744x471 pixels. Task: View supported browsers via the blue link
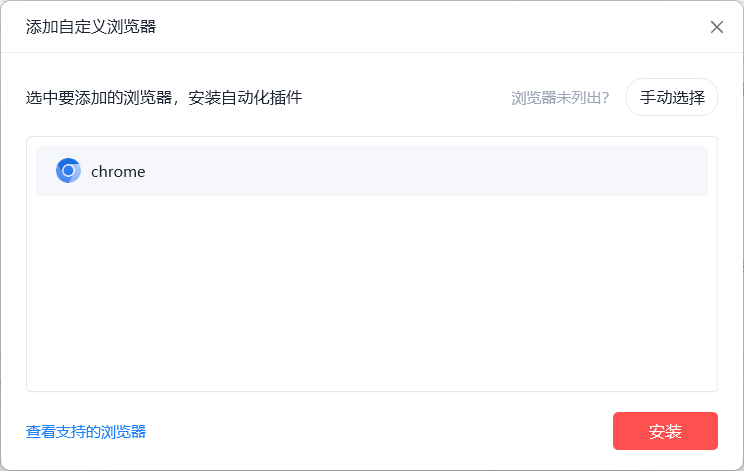(x=86, y=431)
